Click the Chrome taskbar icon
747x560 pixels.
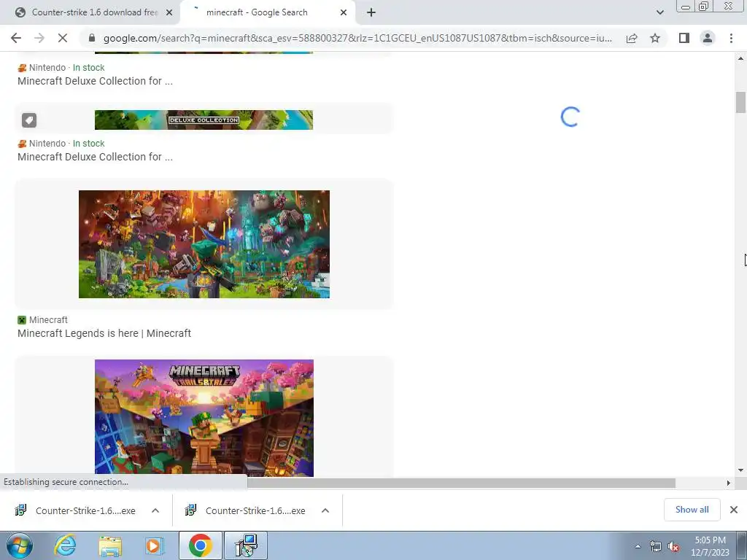tap(200, 545)
